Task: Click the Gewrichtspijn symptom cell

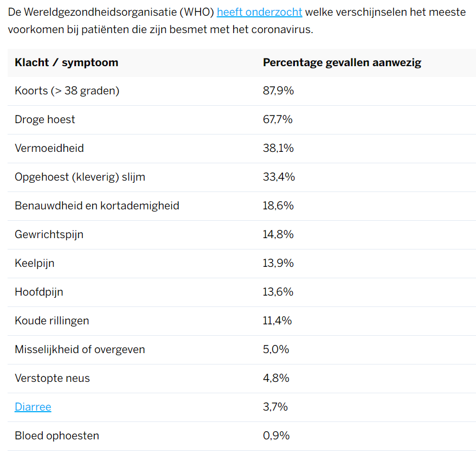Action: tap(49, 234)
